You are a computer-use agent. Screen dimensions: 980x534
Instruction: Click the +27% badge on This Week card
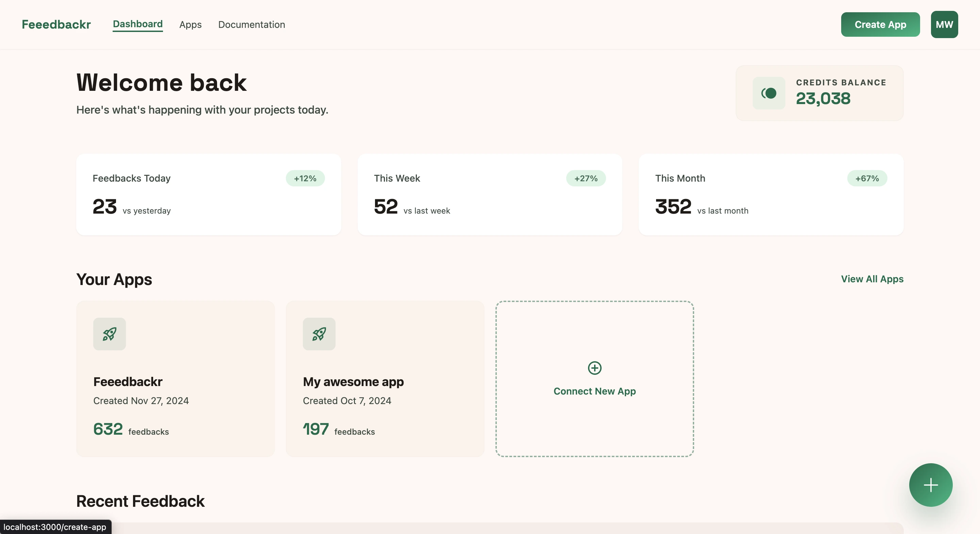tap(586, 178)
